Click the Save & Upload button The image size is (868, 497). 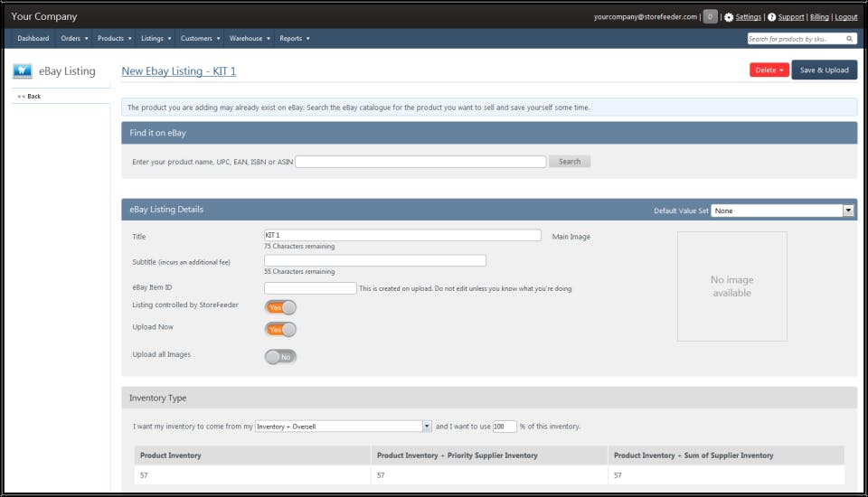click(824, 70)
